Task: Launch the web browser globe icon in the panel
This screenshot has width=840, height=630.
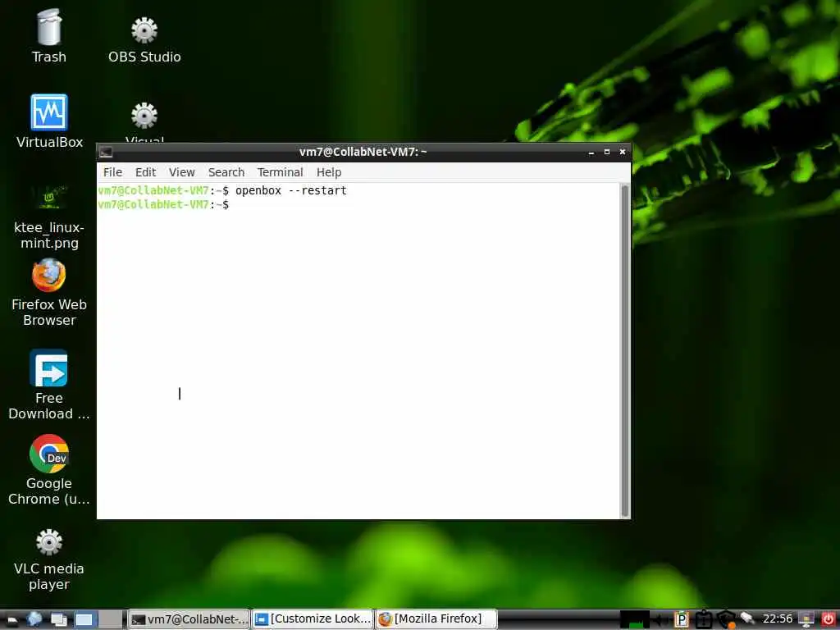Action: [x=34, y=619]
